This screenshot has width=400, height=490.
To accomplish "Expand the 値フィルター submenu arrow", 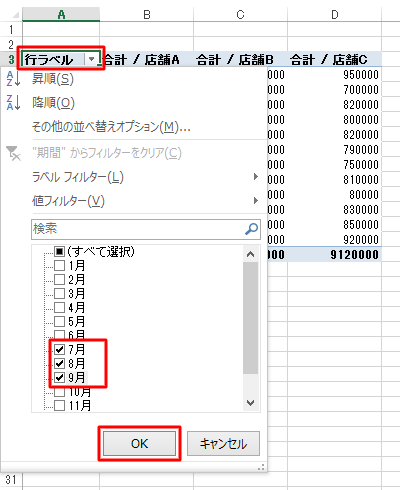I will [x=256, y=200].
